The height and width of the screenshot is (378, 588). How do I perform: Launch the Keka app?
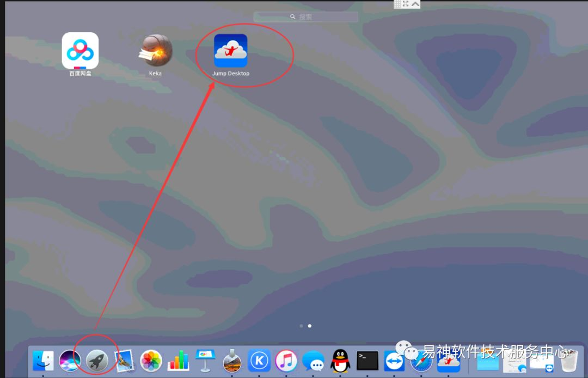pyautogui.click(x=155, y=51)
